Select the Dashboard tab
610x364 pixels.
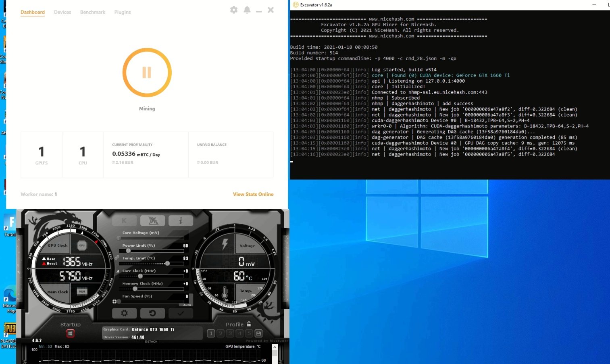[x=33, y=12]
